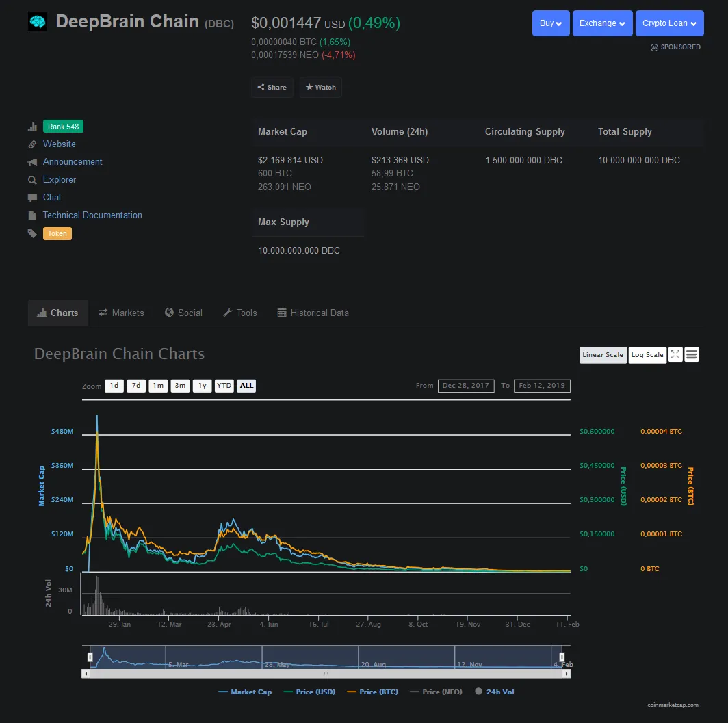Click the right scroll arrow of chart navigator
This screenshot has height=723, width=728.
(567, 673)
